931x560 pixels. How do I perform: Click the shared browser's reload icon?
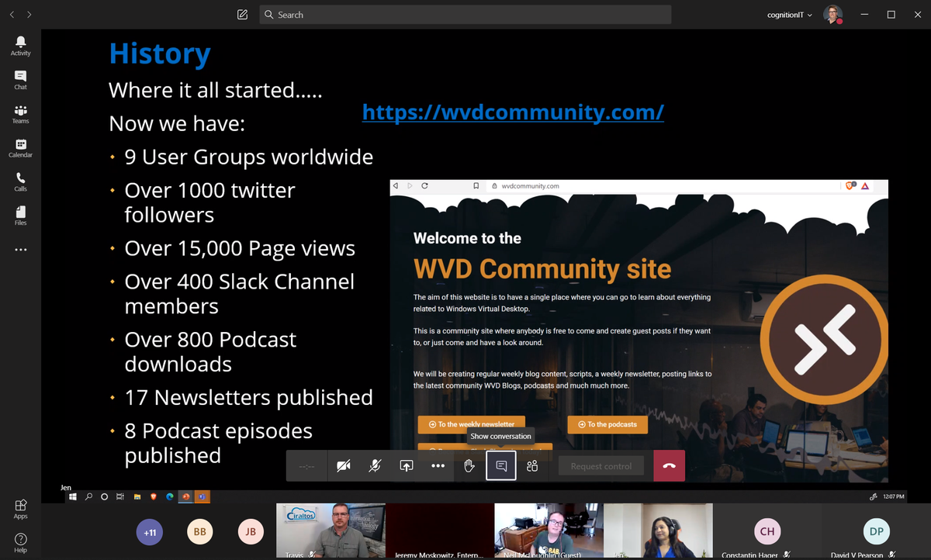424,186
